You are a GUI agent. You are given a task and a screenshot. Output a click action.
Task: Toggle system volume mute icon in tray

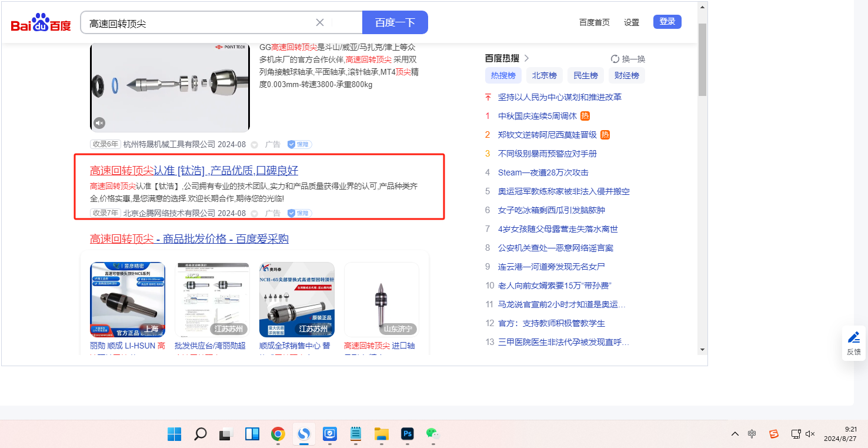(x=810, y=434)
